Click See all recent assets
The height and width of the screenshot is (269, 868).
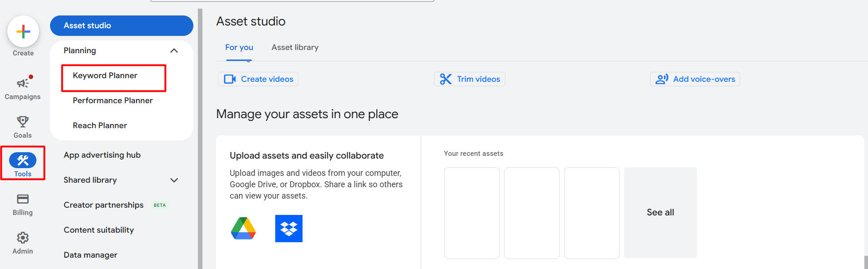(660, 212)
